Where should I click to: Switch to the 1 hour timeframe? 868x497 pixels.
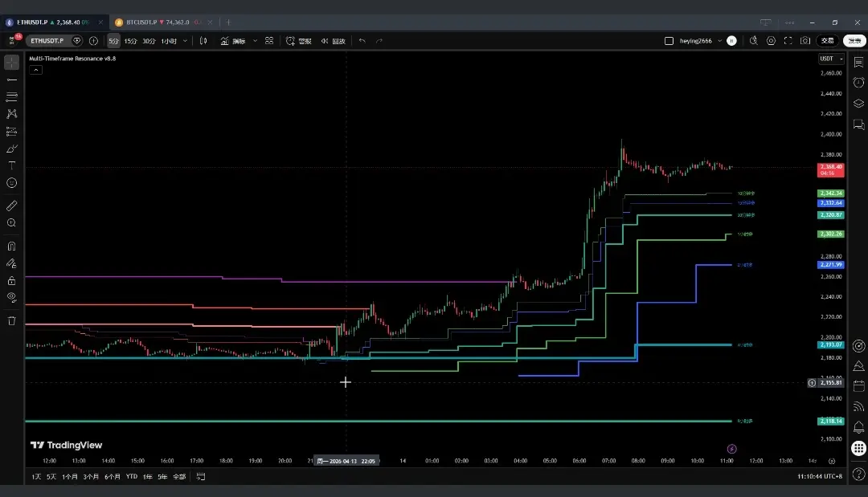168,41
